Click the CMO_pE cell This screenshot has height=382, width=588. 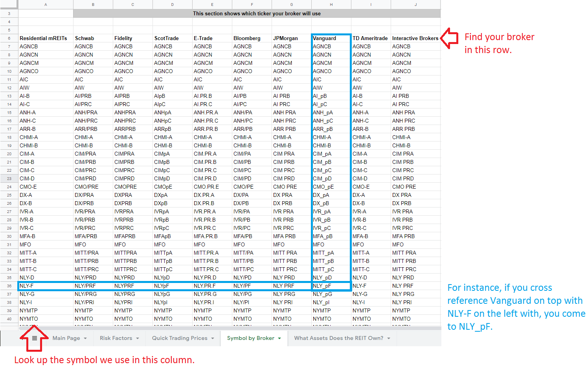point(331,187)
